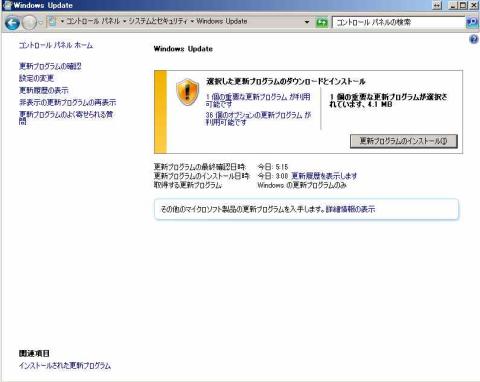The image size is (480, 382).
Task: Click the green refresh button
Action: [322, 22]
